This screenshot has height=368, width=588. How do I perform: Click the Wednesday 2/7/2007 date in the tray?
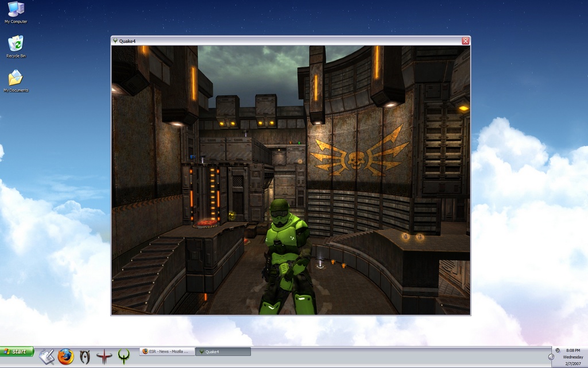pos(572,360)
